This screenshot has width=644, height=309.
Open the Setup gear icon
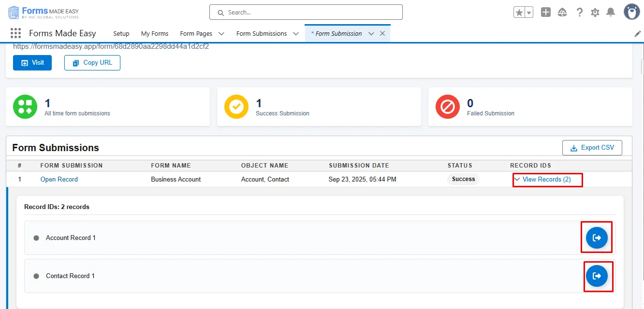coord(595,13)
